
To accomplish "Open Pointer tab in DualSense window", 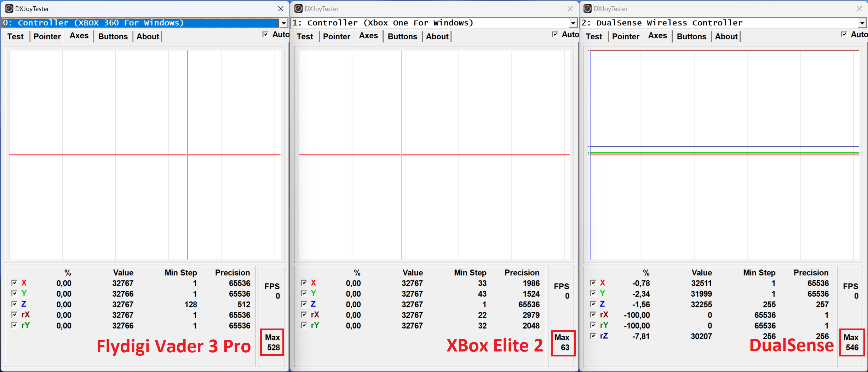I will [x=626, y=36].
